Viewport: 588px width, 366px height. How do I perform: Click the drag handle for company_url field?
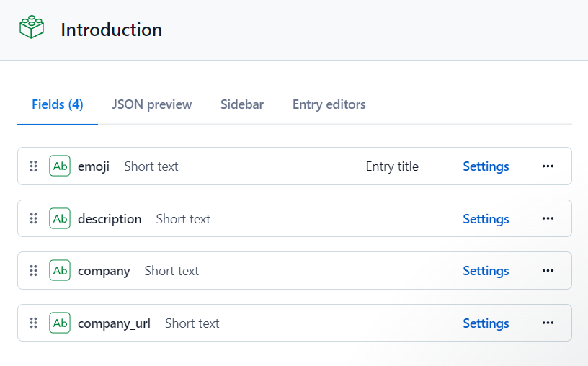point(33,323)
